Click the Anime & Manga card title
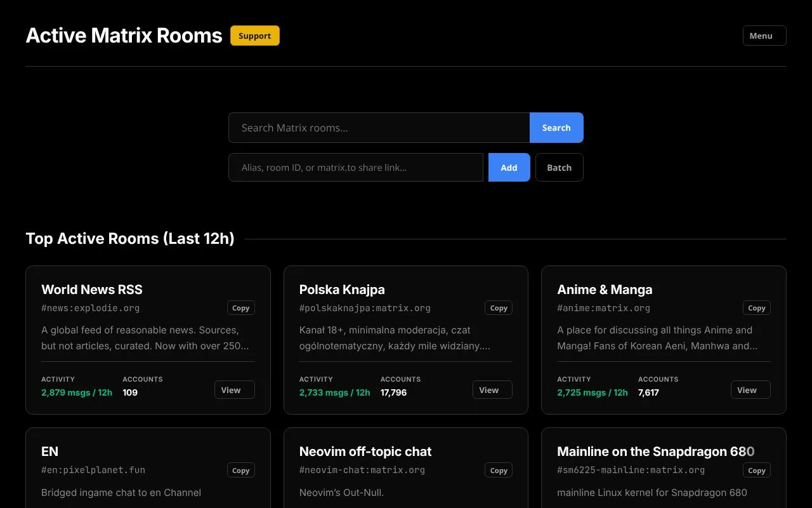812x508 pixels. pos(605,290)
